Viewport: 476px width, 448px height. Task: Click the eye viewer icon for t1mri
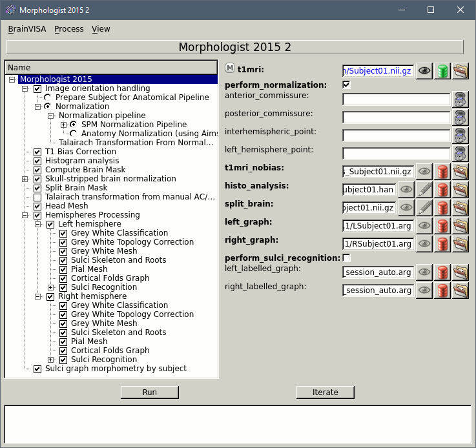424,71
